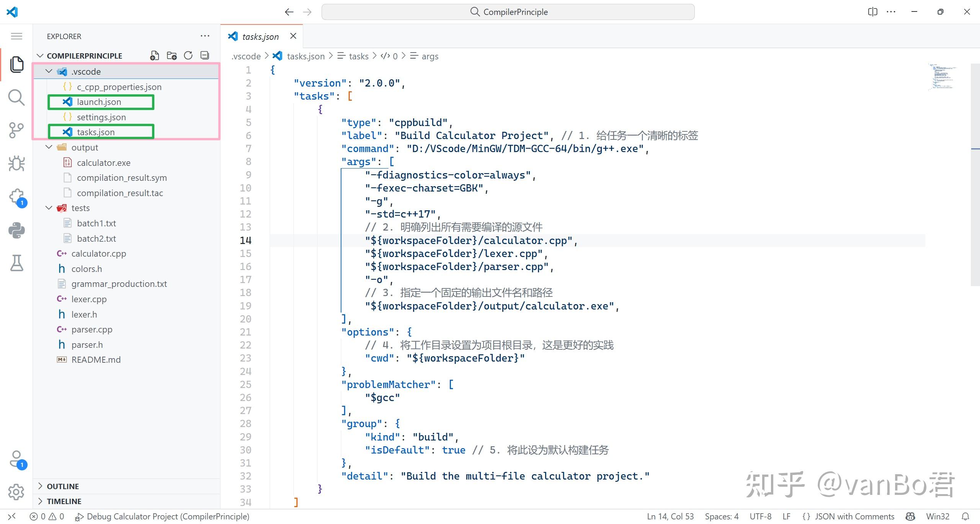Viewport: 980px width, 524px height.
Task: Open the Manage settings gear
Action: point(16,492)
